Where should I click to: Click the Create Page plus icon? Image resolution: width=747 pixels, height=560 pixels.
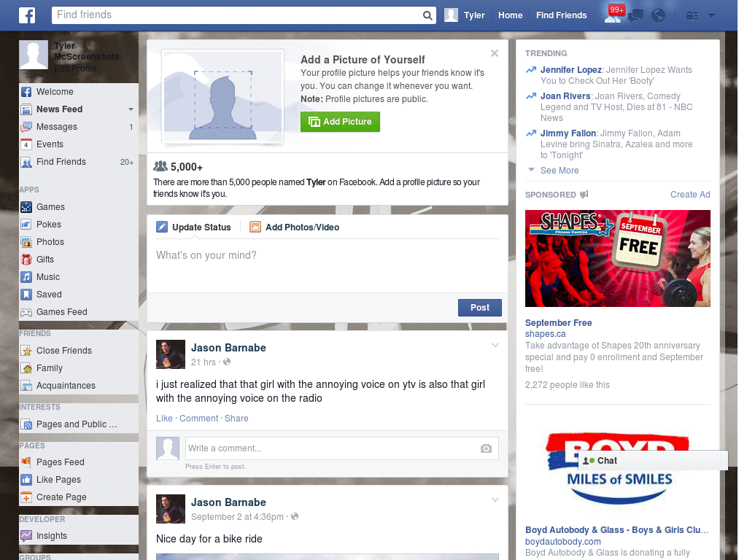26,497
